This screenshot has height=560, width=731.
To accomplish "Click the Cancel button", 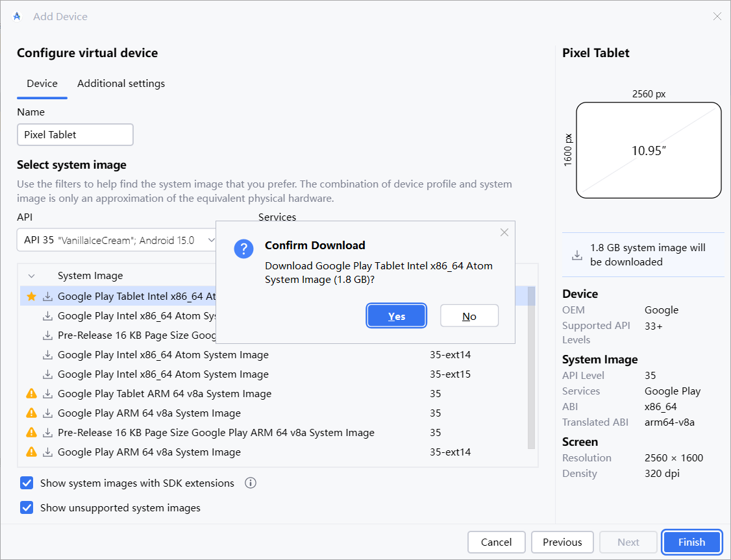I will [x=496, y=542].
